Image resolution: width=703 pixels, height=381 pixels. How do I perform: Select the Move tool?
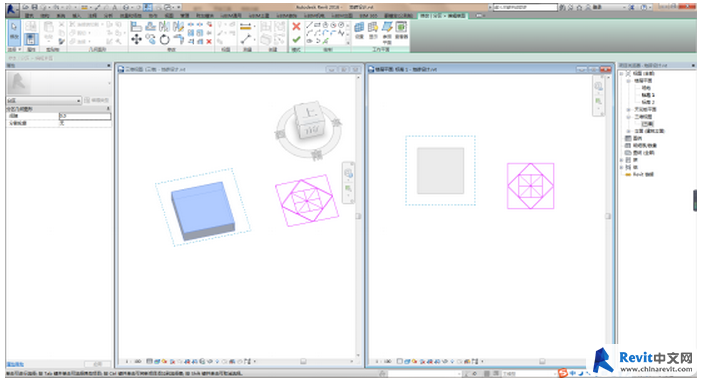(x=136, y=40)
